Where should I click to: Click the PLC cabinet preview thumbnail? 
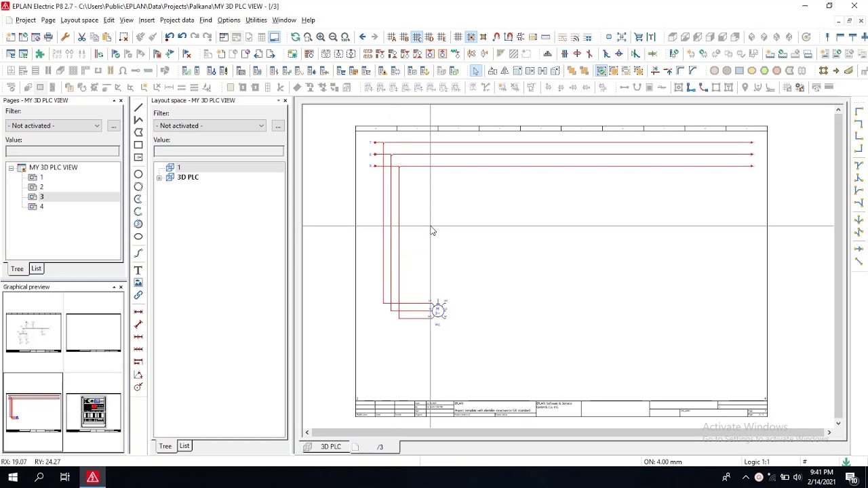[x=93, y=412]
